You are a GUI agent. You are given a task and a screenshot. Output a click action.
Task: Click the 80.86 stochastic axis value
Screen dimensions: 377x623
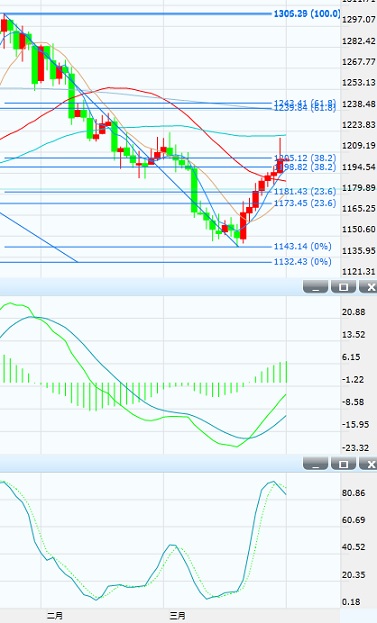click(x=353, y=493)
